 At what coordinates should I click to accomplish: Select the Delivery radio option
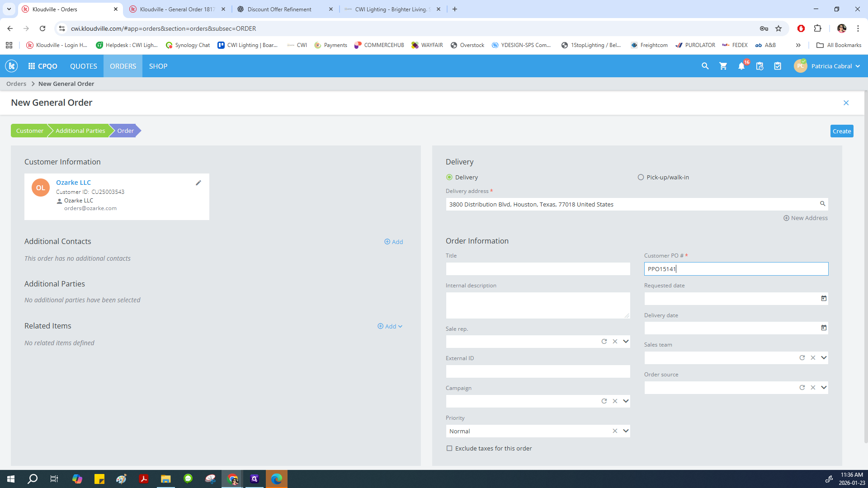point(449,177)
